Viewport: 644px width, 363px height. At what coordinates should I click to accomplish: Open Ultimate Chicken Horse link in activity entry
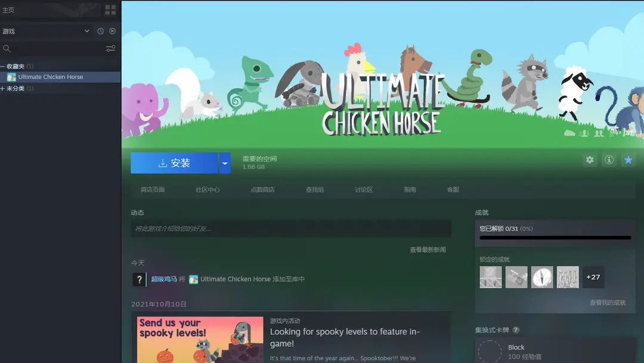pyautogui.click(x=236, y=279)
